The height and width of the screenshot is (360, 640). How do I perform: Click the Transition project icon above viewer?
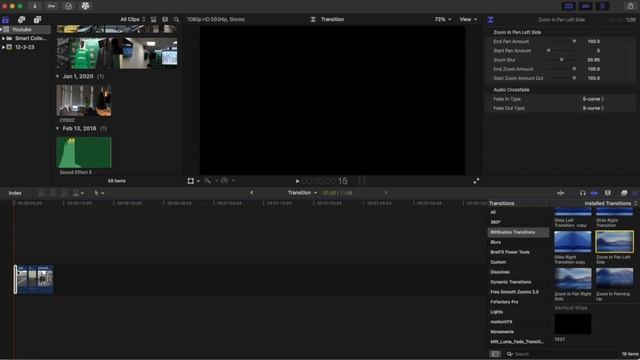[x=313, y=20]
